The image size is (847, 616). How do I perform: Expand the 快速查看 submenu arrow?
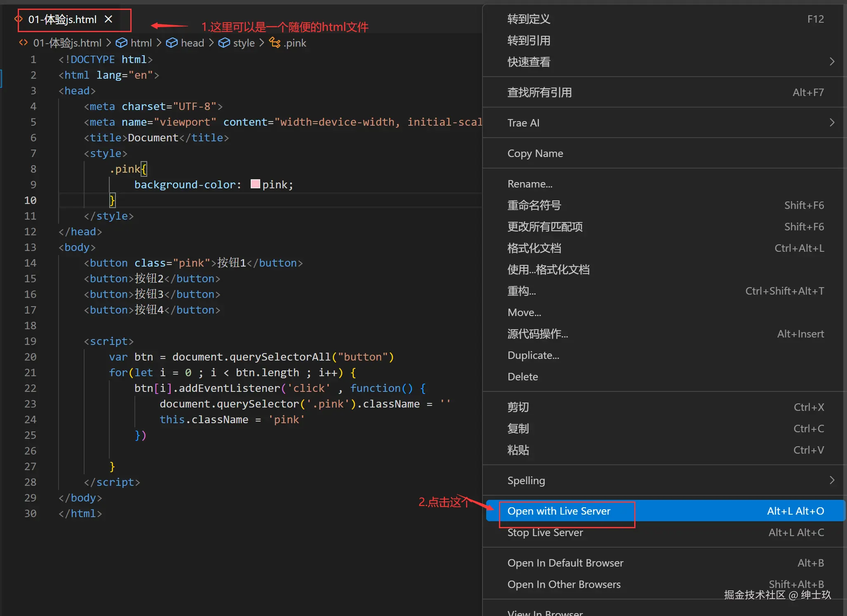tap(832, 62)
